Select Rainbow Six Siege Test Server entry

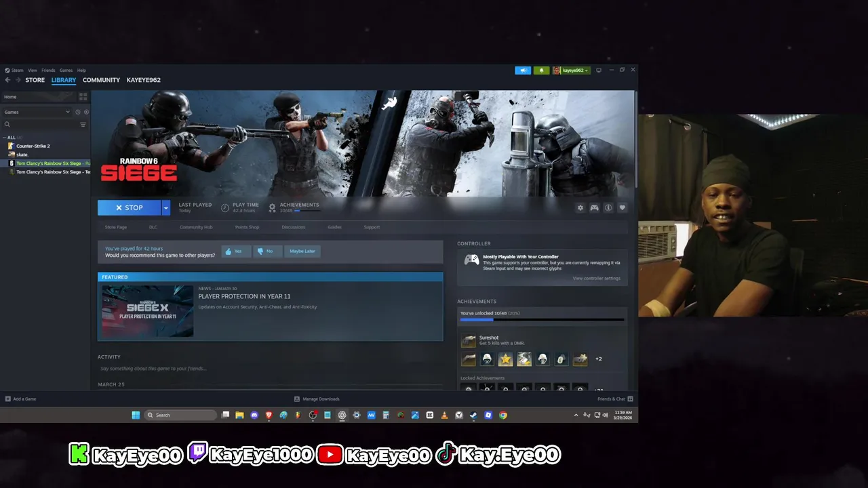pos(49,172)
